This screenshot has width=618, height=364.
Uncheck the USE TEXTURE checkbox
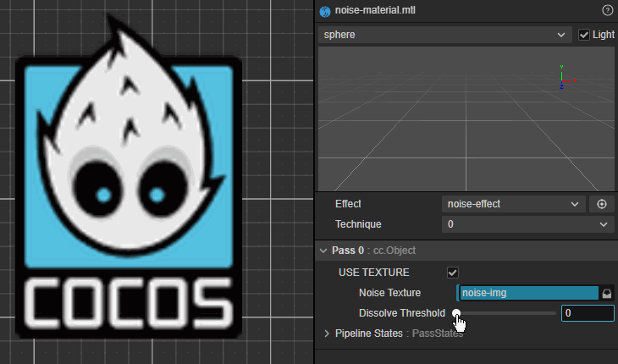(453, 273)
